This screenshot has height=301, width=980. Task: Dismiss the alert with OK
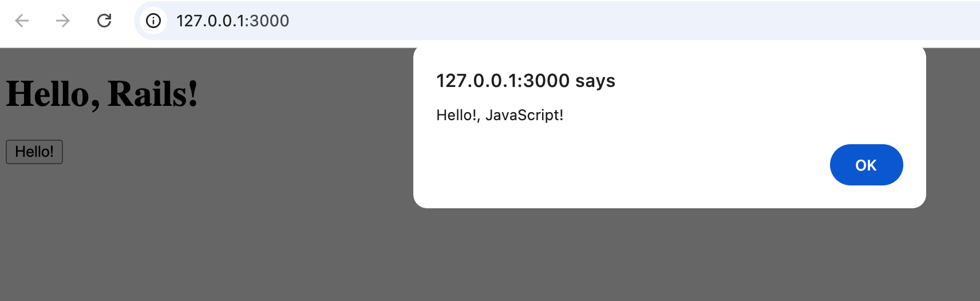click(x=866, y=165)
